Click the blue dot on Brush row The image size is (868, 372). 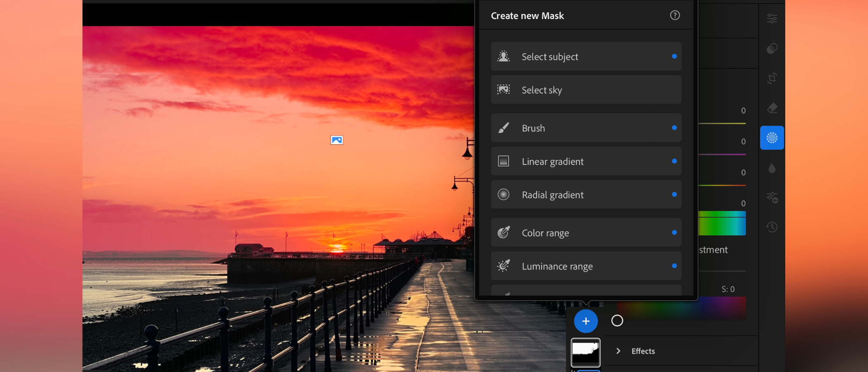[x=674, y=128]
